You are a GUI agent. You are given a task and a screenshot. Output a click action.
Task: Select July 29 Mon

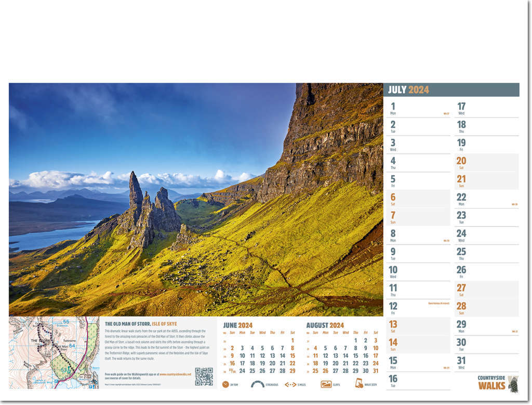(x=486, y=326)
